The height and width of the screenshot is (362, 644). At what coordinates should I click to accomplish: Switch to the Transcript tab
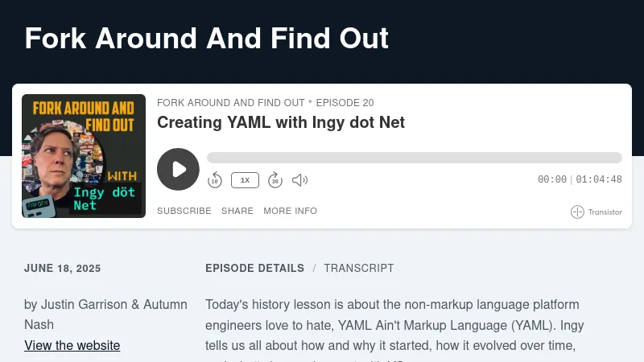(359, 268)
